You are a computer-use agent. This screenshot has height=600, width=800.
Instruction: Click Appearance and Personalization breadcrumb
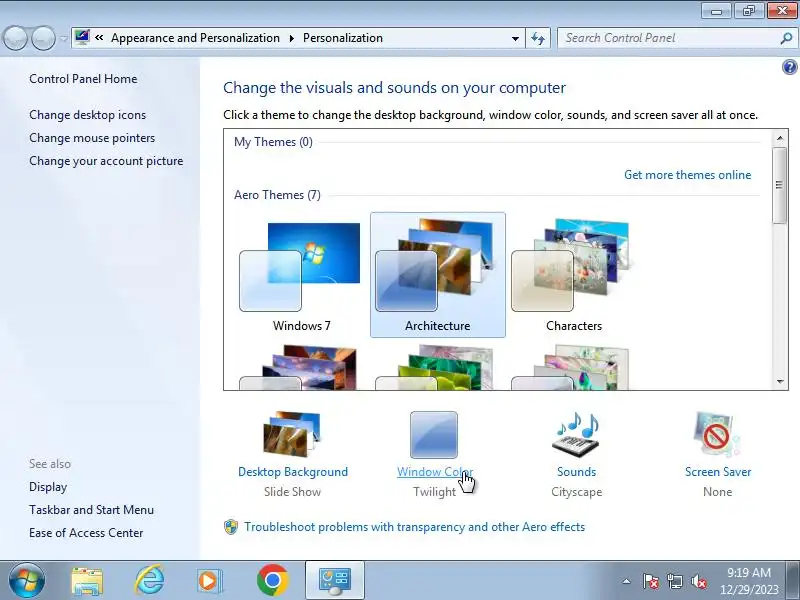195,38
